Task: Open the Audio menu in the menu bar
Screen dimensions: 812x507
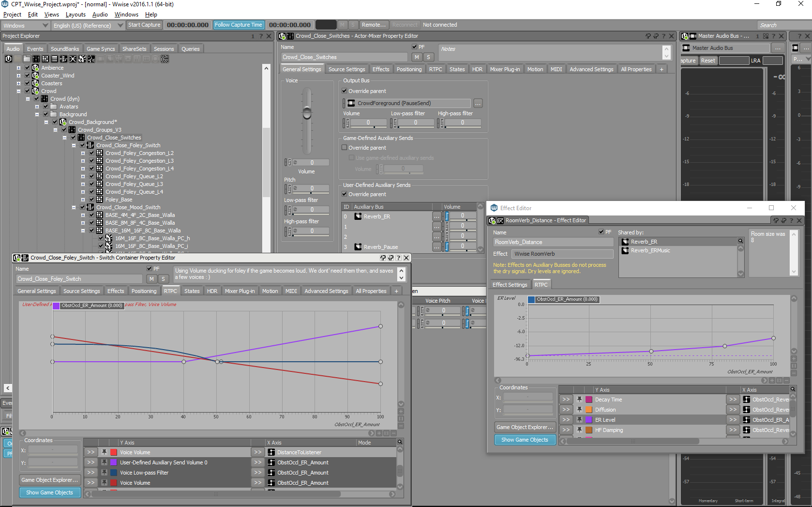Action: pos(100,15)
